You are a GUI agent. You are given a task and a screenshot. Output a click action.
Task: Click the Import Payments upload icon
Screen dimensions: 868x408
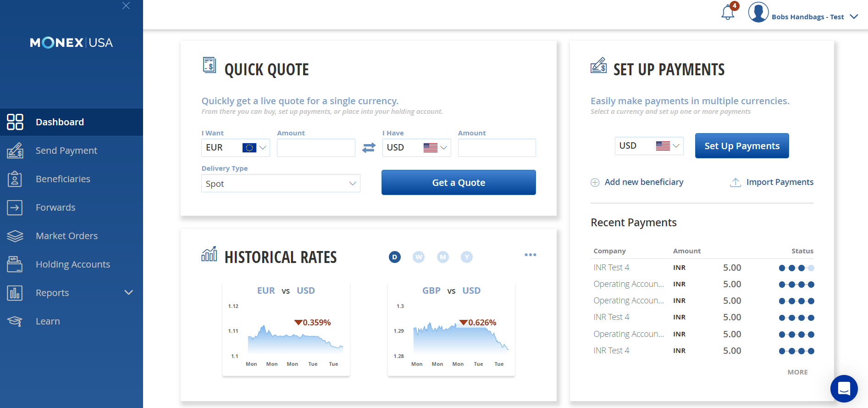[x=735, y=183]
